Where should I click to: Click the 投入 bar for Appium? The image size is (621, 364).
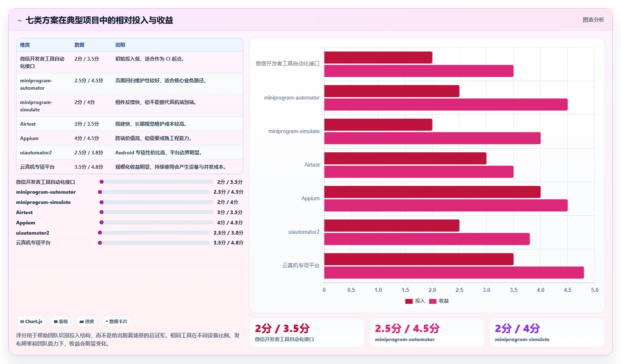[432, 192]
